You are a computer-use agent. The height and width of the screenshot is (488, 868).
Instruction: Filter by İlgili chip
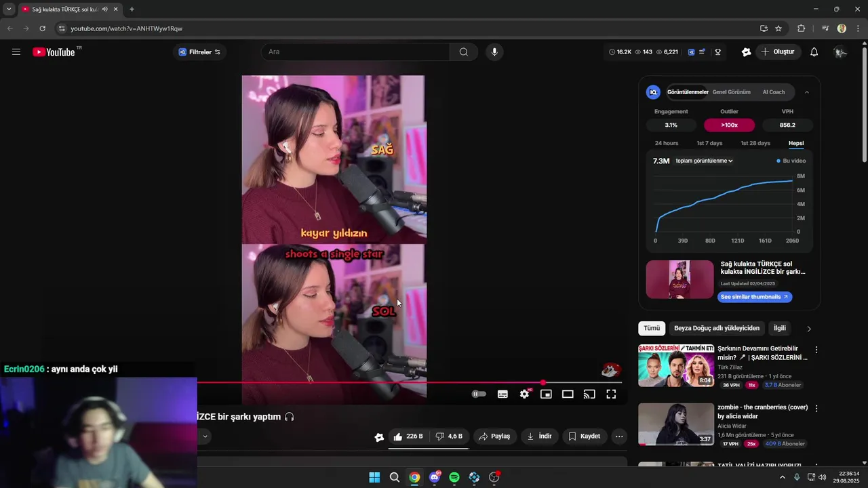pos(780,328)
